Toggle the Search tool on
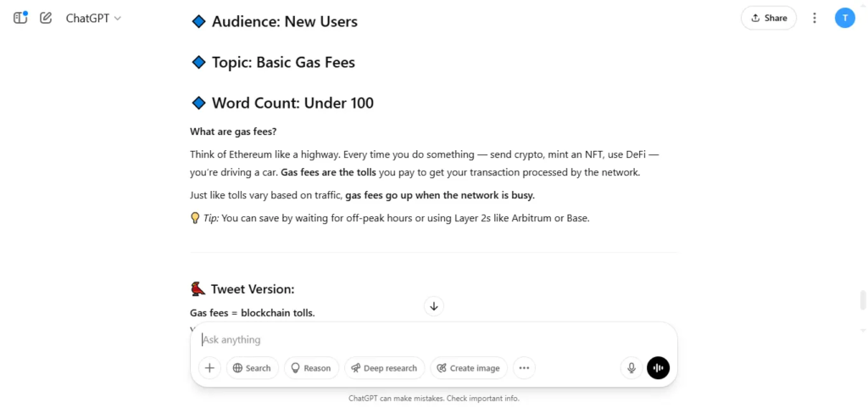Image resolution: width=868 pixels, height=408 pixels. 253,367
